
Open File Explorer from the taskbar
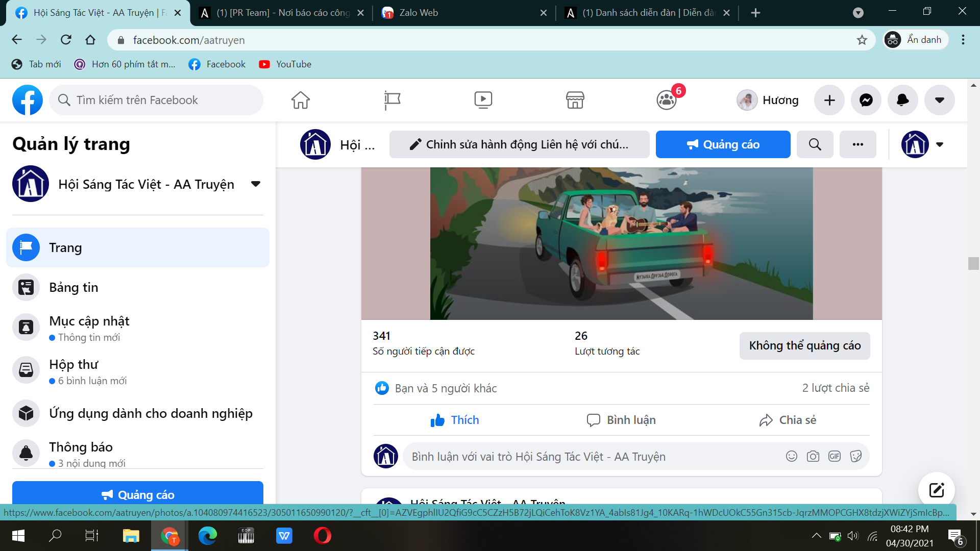coord(131,536)
